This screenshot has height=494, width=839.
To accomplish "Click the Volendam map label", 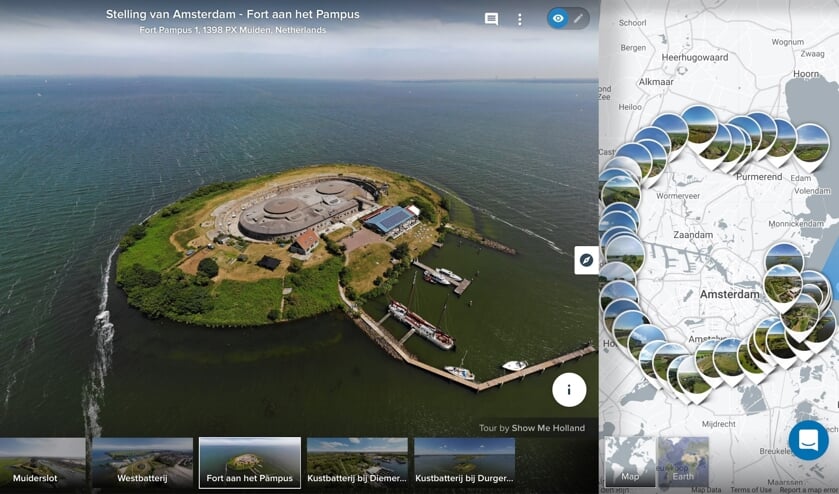I will pos(812,191).
